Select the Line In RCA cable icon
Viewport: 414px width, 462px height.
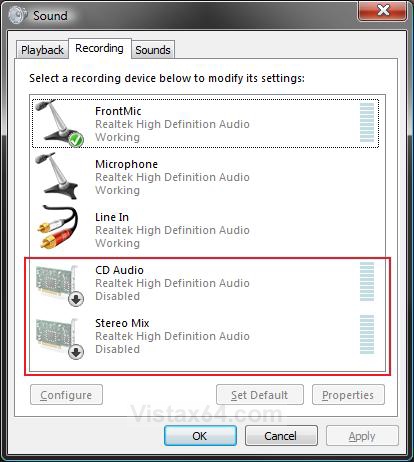click(x=59, y=227)
